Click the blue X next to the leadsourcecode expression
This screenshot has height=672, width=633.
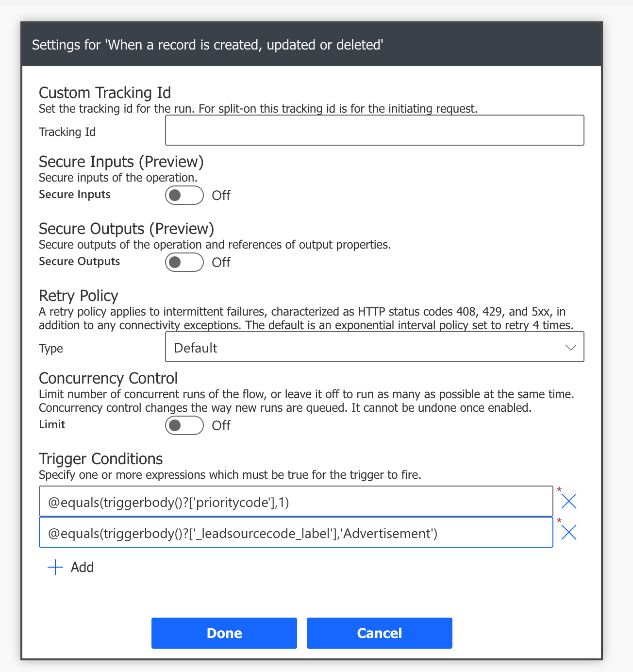[569, 532]
